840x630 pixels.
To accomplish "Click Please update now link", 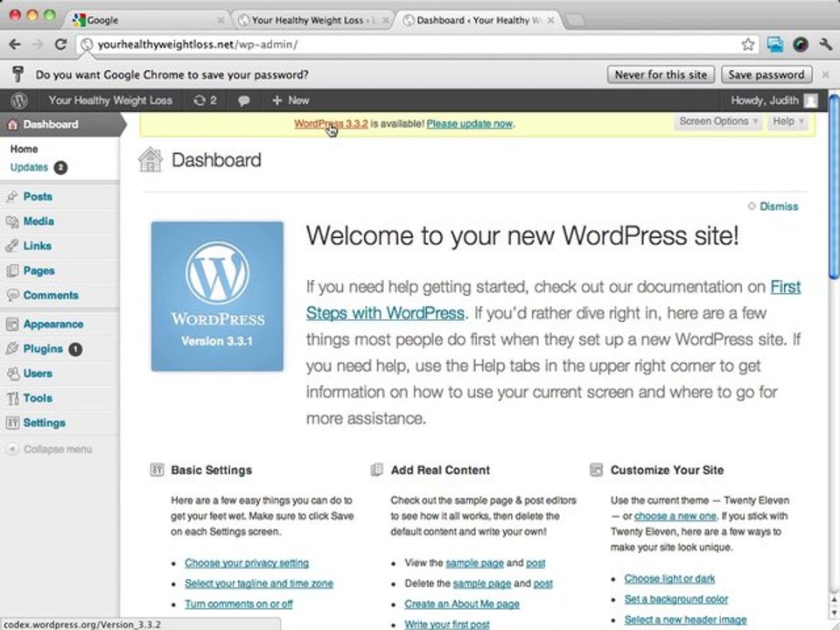I will [x=470, y=123].
